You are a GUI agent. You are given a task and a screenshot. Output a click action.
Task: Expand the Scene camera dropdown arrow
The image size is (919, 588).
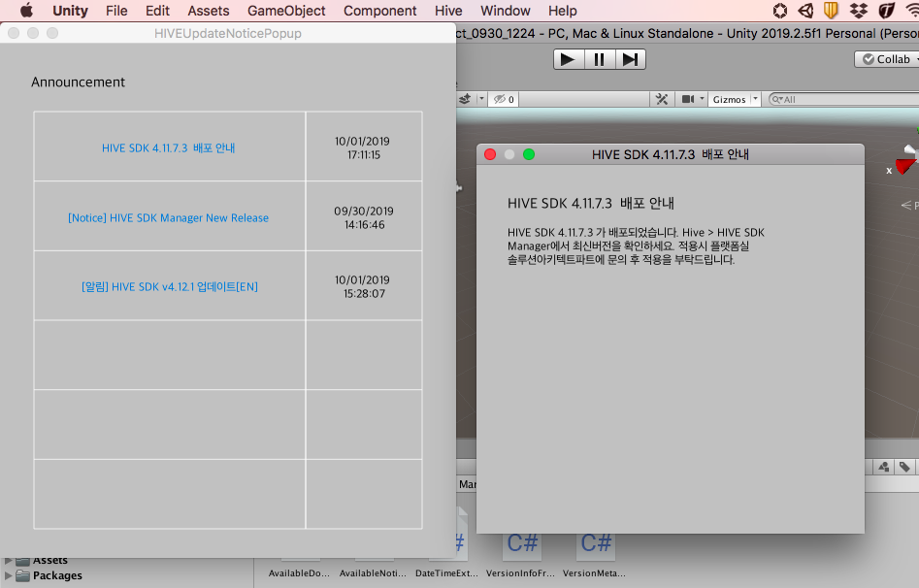(x=702, y=99)
